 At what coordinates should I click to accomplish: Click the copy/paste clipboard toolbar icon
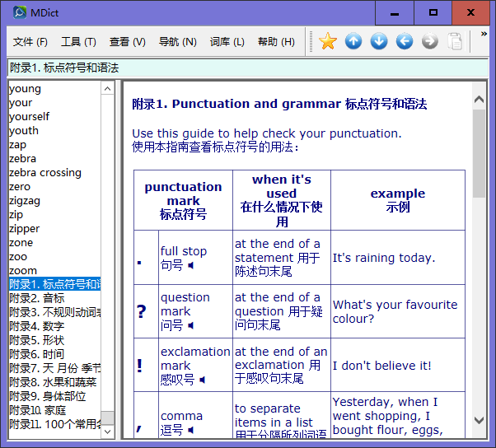pyautogui.click(x=456, y=41)
